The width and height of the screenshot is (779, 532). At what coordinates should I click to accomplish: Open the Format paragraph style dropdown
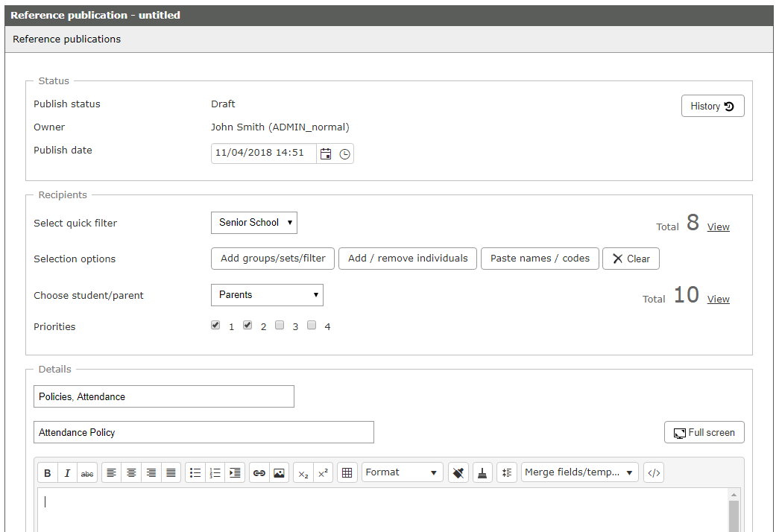pyautogui.click(x=402, y=472)
